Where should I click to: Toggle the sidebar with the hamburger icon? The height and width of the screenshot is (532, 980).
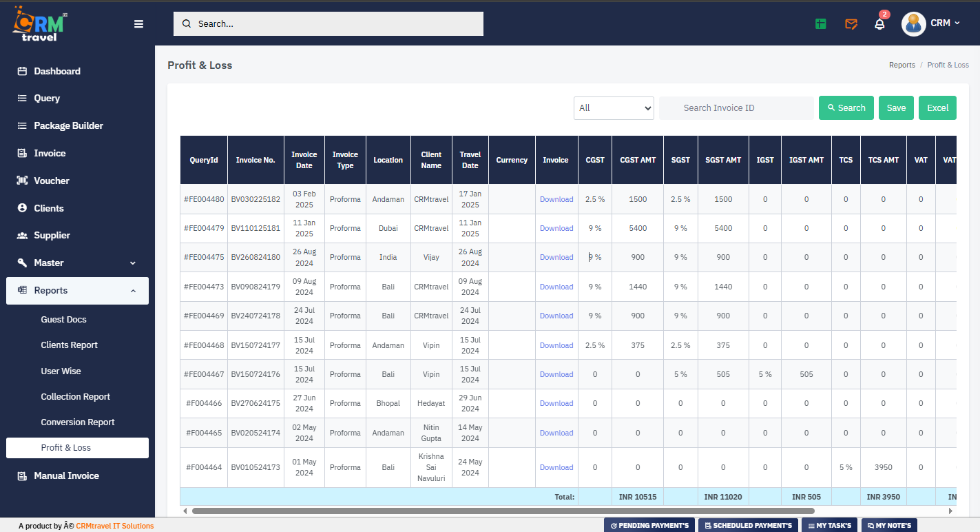tap(138, 23)
